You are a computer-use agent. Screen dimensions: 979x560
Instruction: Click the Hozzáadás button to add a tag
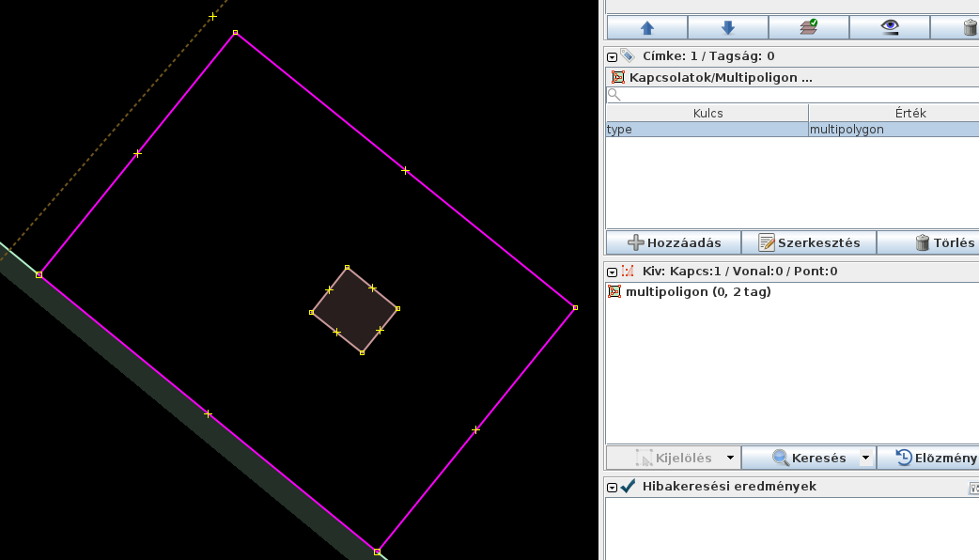(674, 242)
